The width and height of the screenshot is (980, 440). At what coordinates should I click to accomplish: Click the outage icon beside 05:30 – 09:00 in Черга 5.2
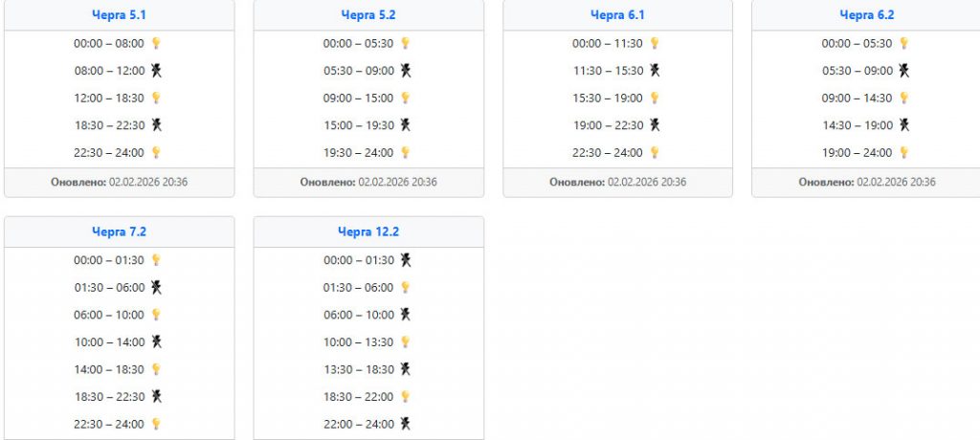tap(406, 70)
